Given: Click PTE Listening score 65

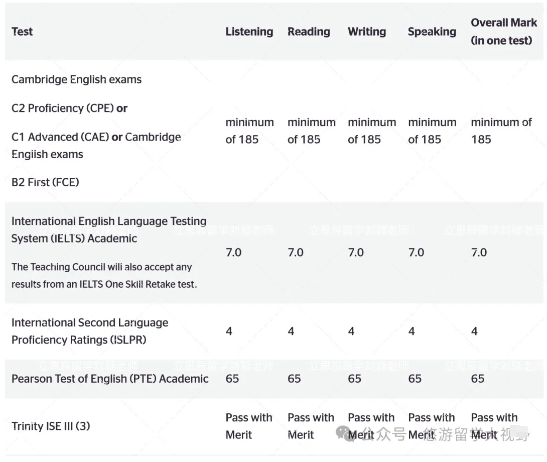Looking at the screenshot, I should pos(232,379).
